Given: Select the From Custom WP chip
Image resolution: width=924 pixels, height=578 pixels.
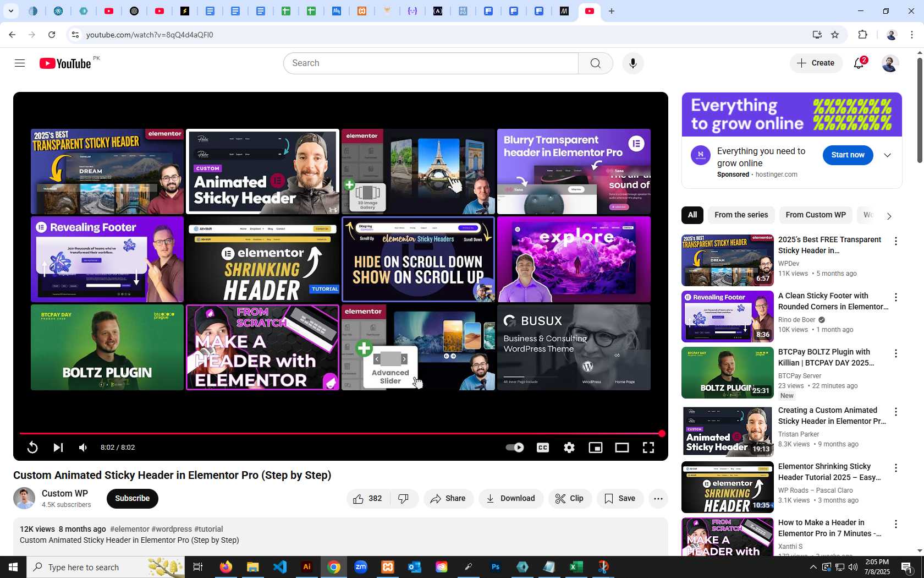Looking at the screenshot, I should click(x=816, y=215).
